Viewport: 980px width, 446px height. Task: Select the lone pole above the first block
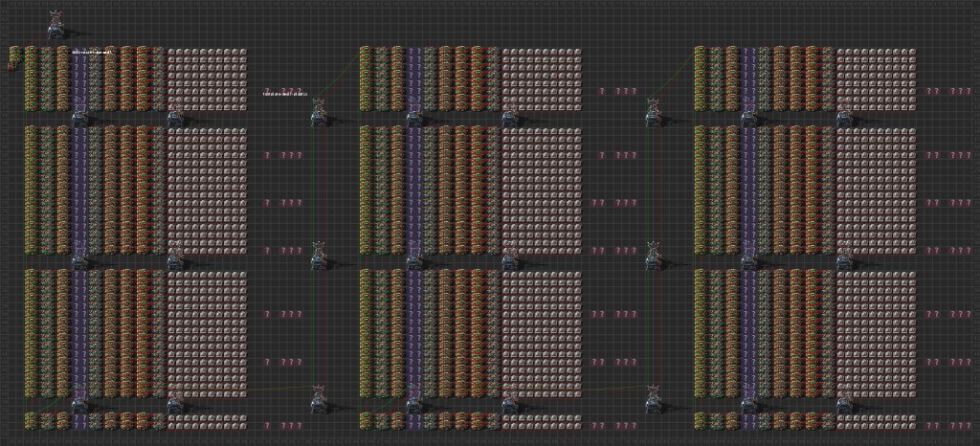pos(56,25)
